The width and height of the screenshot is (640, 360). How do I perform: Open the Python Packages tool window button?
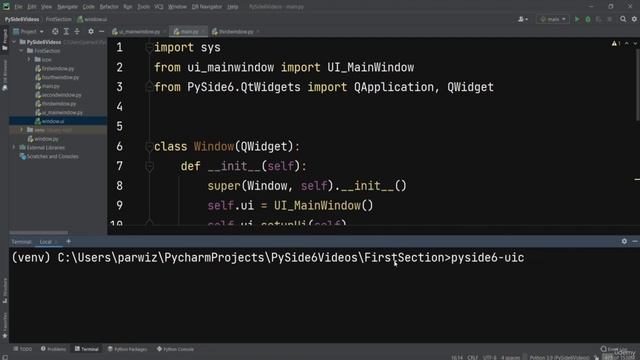point(127,349)
